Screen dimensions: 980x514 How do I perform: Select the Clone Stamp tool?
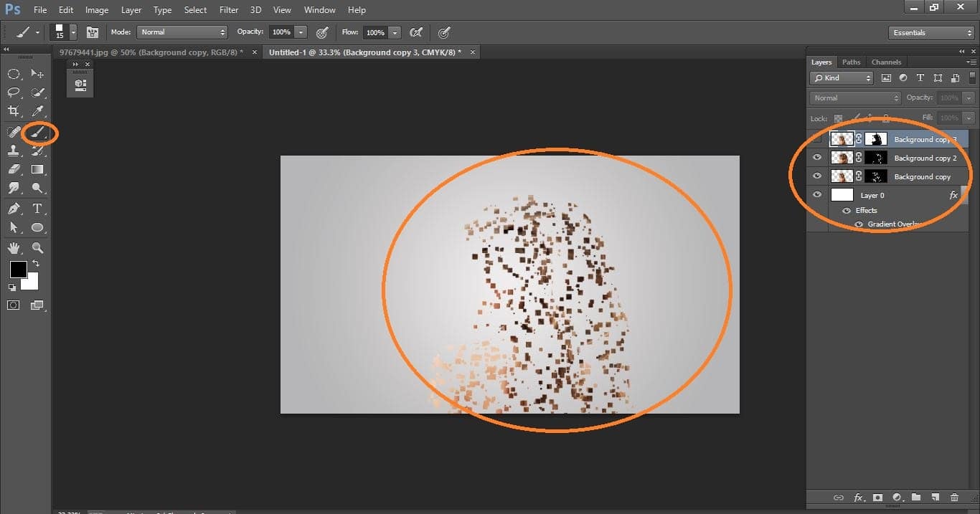(x=14, y=151)
